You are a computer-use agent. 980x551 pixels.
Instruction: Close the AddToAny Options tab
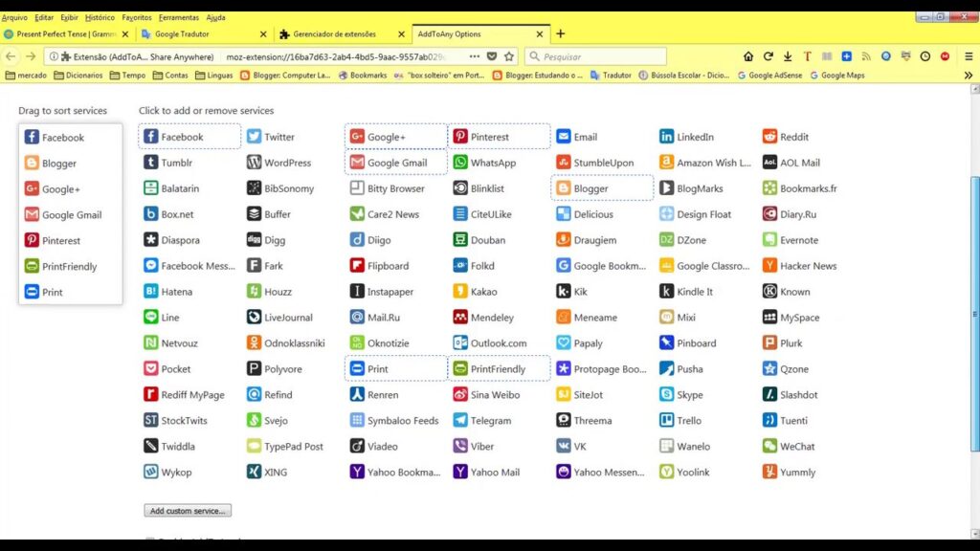tap(540, 34)
